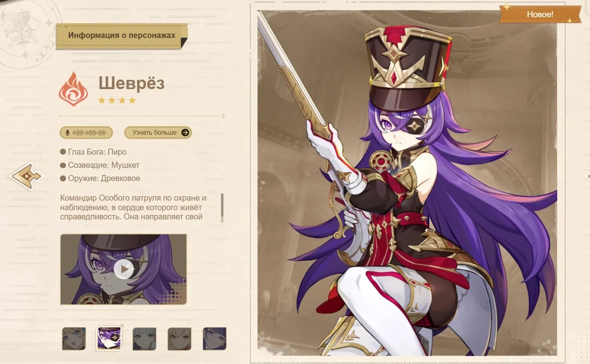Play Шеврёз video with play icon
The image size is (590, 364).
tap(124, 269)
